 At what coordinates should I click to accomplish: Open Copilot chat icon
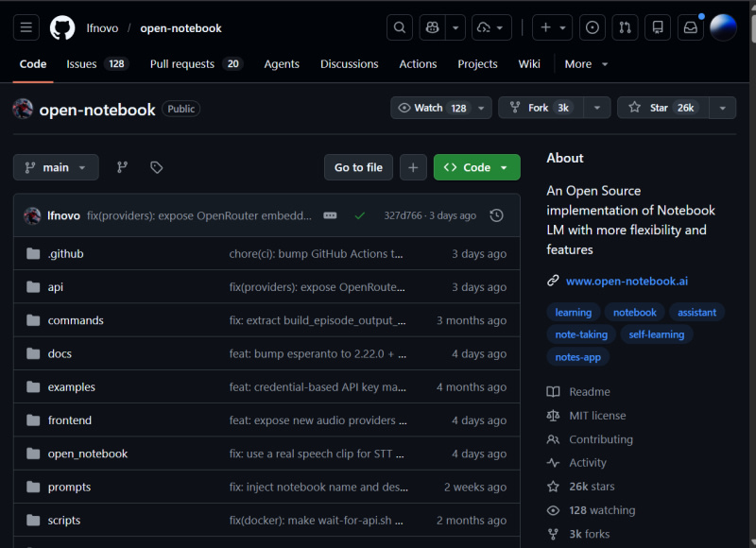tap(433, 27)
